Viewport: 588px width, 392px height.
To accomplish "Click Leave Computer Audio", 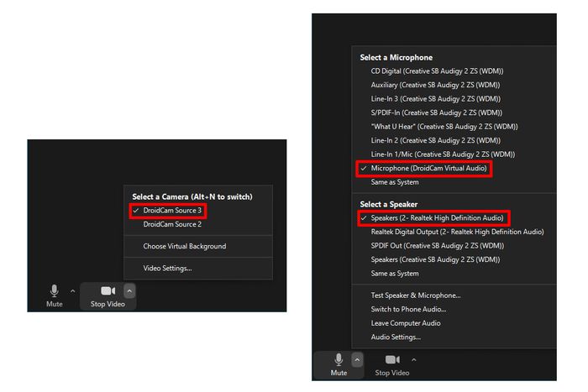I will click(x=406, y=323).
